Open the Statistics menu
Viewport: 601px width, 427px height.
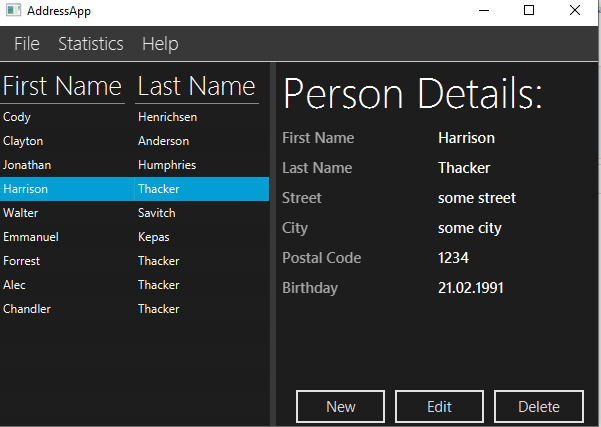tap(91, 44)
